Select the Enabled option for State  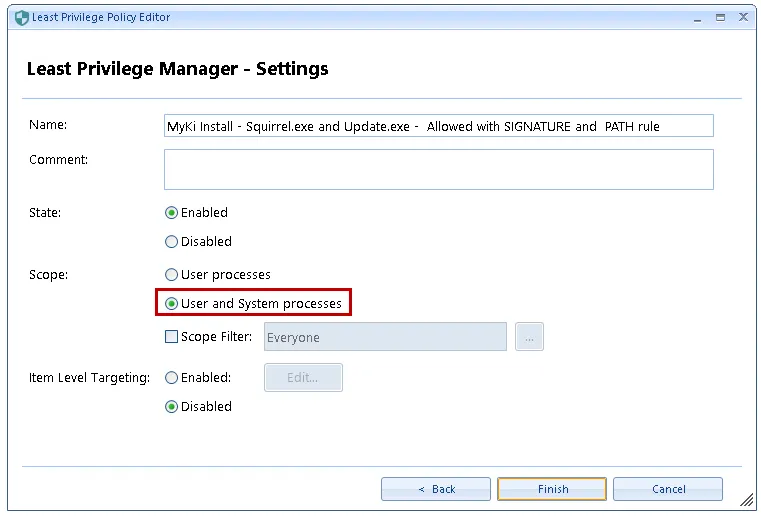(x=172, y=213)
